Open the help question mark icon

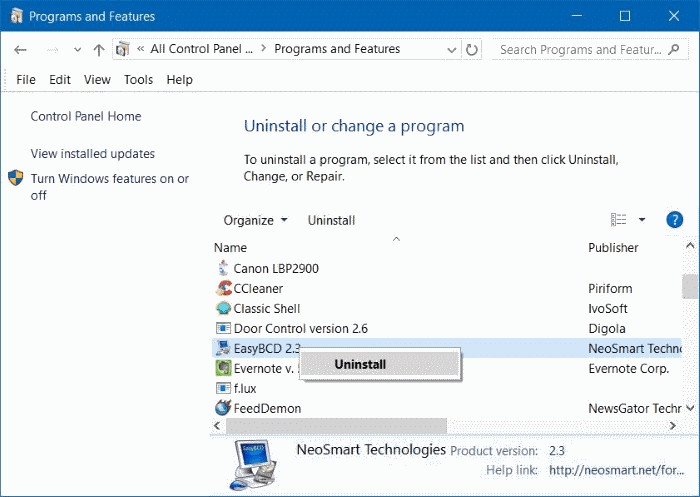coord(674,220)
